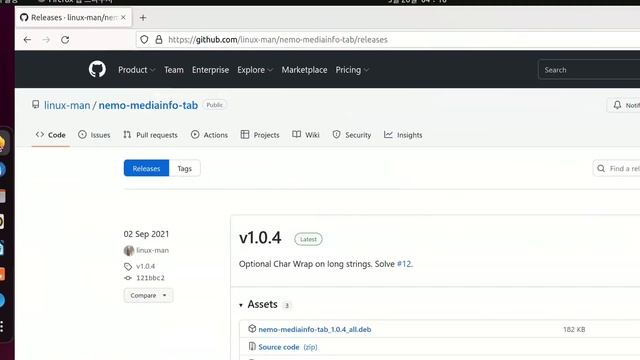This screenshot has width=640, height=360.
Task: Switch to the Code tab
Action: pyautogui.click(x=51, y=135)
